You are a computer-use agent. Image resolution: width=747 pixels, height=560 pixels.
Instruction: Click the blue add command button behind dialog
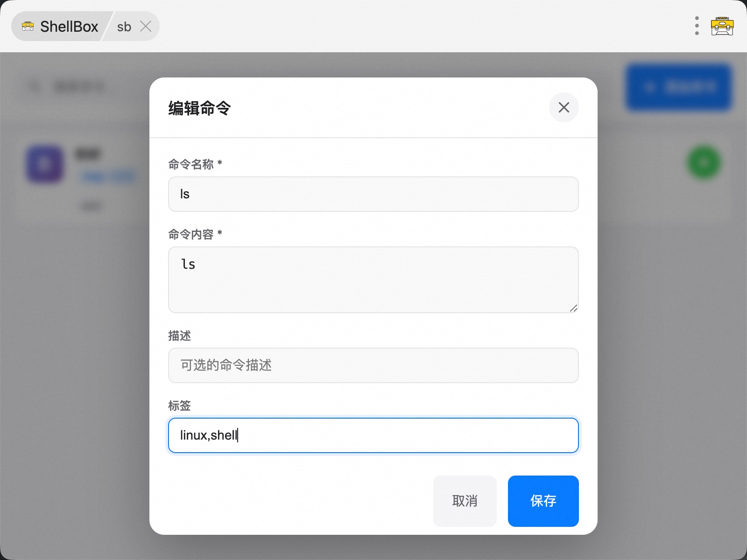(679, 87)
